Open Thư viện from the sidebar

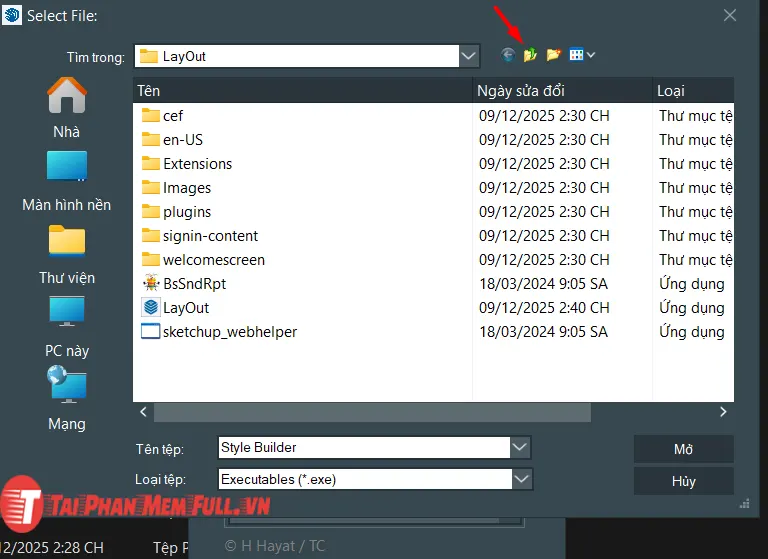(x=67, y=255)
